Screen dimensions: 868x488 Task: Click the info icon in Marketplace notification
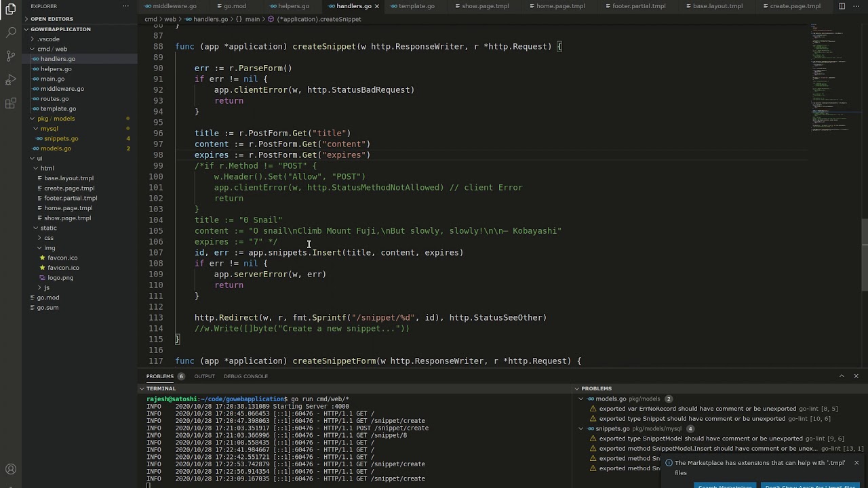[669, 464]
